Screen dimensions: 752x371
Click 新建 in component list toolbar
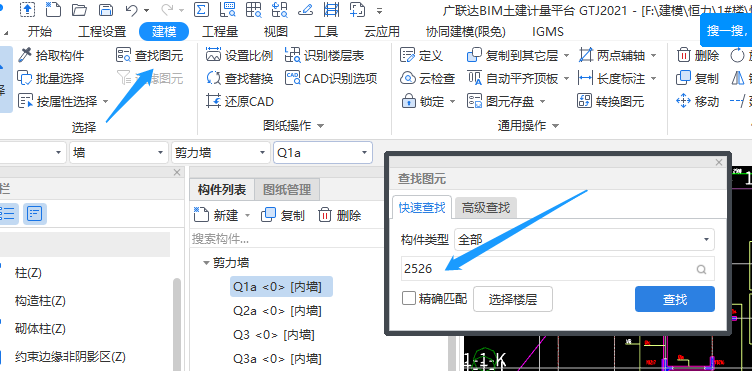click(217, 215)
